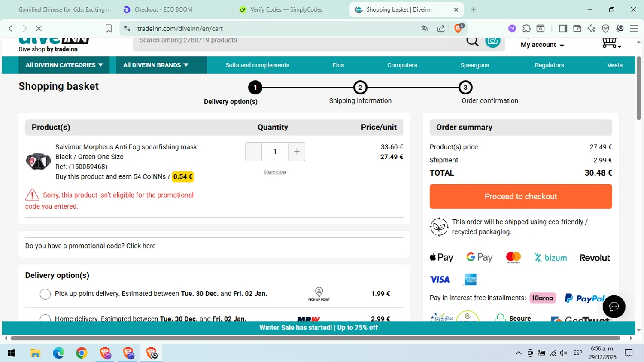The image size is (644, 362).
Task: Click step 2 Shipping information marker
Action: (360, 88)
